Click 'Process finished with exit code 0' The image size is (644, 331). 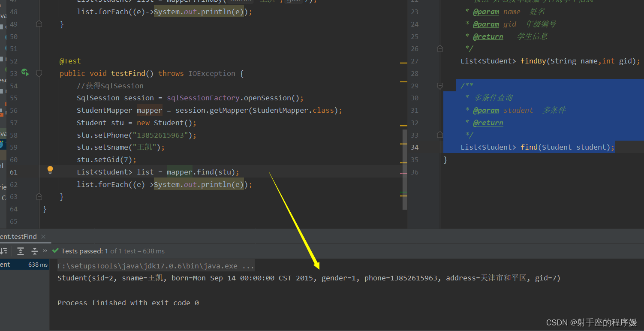tap(128, 303)
